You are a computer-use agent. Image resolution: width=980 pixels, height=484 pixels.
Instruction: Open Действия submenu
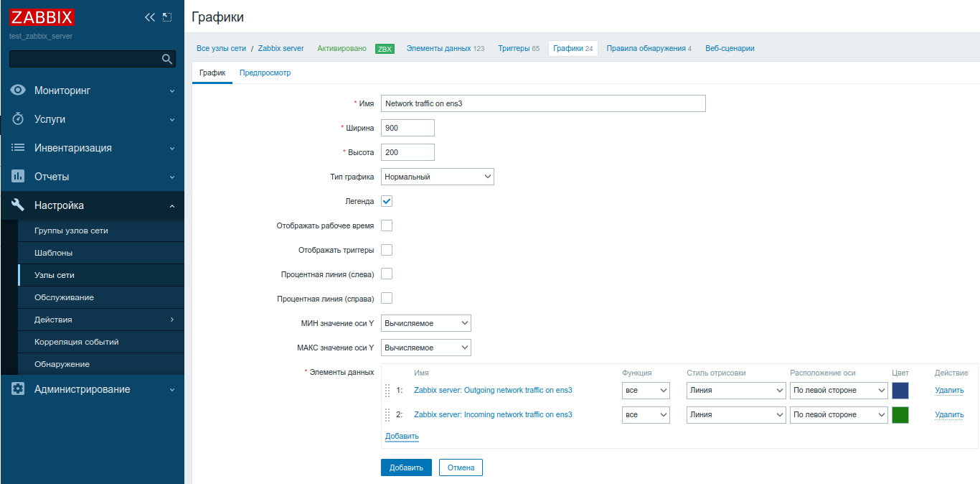pyautogui.click(x=101, y=320)
